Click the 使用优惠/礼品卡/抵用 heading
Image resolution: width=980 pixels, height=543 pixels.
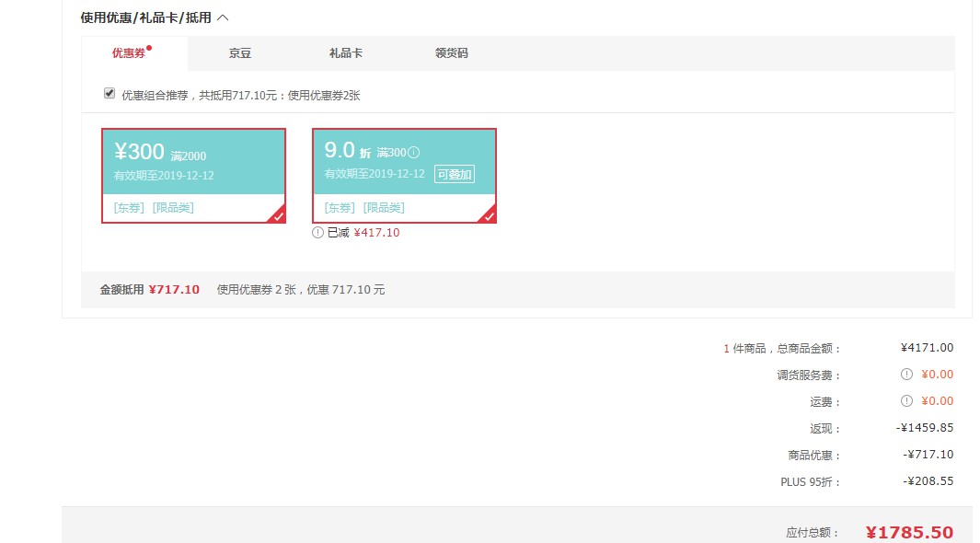point(145,18)
